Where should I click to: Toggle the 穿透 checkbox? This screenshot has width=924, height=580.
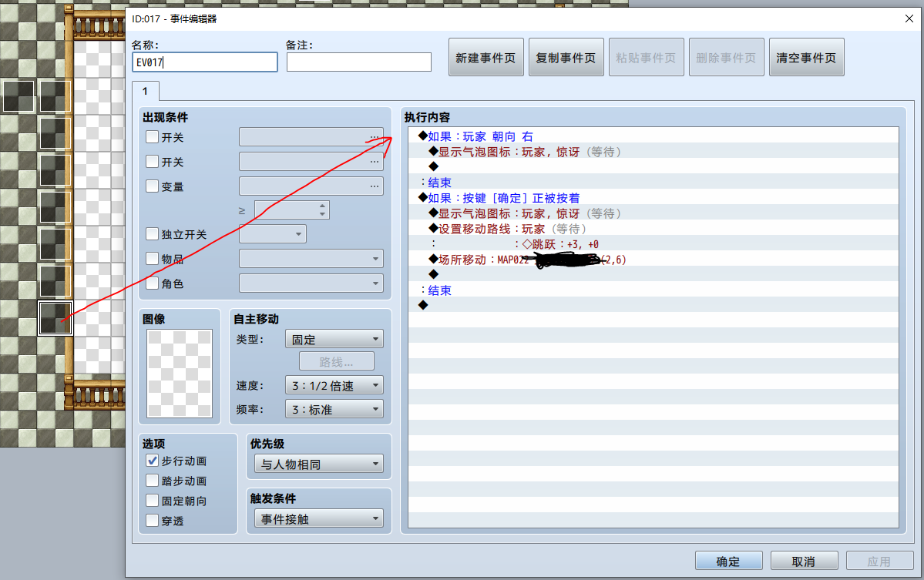(152, 521)
